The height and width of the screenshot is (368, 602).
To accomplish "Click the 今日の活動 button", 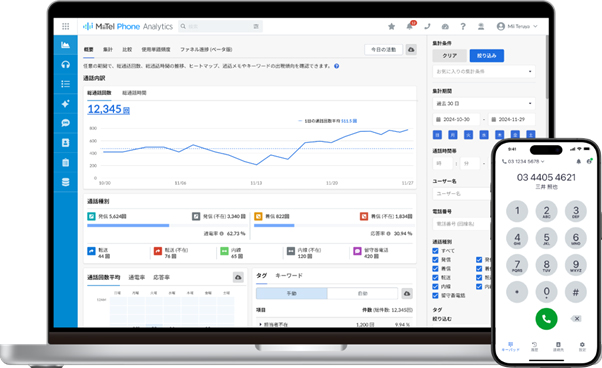I will 383,50.
